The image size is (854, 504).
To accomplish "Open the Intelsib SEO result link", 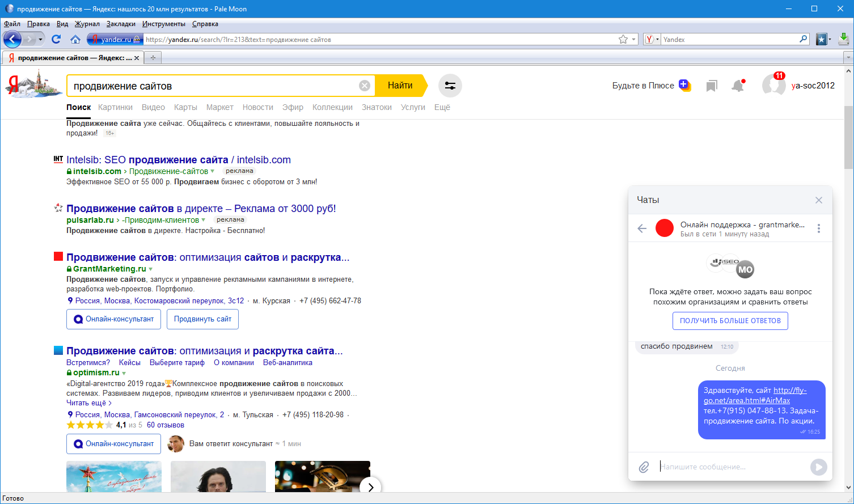I will tap(179, 160).
